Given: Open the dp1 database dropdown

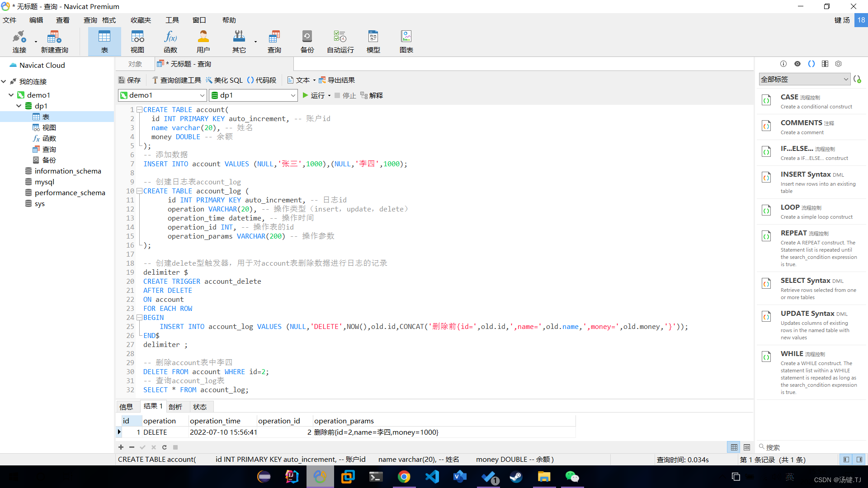Looking at the screenshot, I should click(292, 95).
